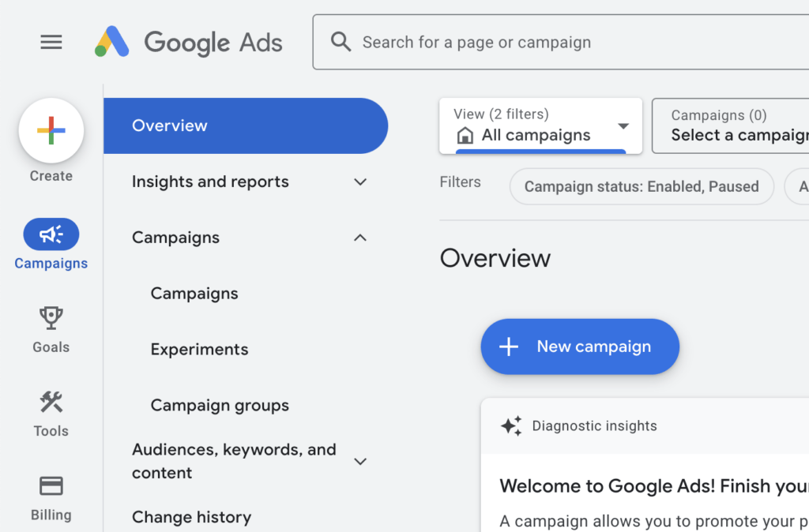Click the Google Ads logo
Image resolution: width=809 pixels, height=532 pixels.
tap(188, 42)
